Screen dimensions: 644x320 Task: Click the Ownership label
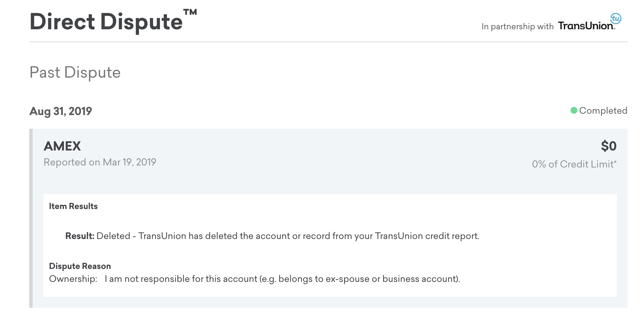pos(73,279)
